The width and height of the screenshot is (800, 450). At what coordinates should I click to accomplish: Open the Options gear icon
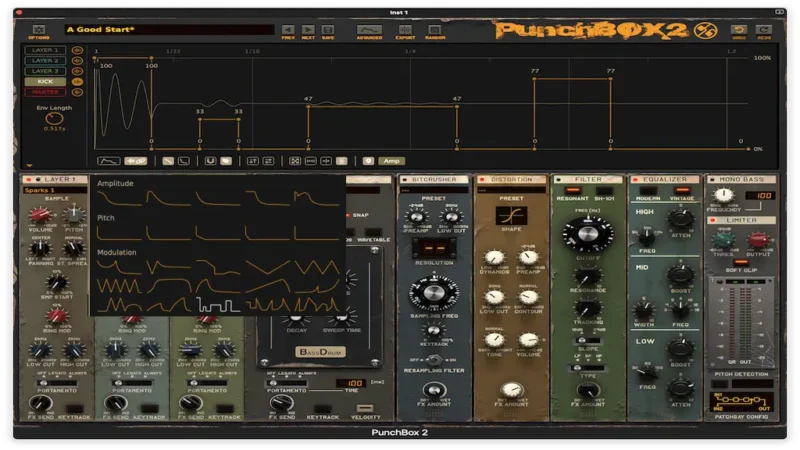pyautogui.click(x=39, y=30)
